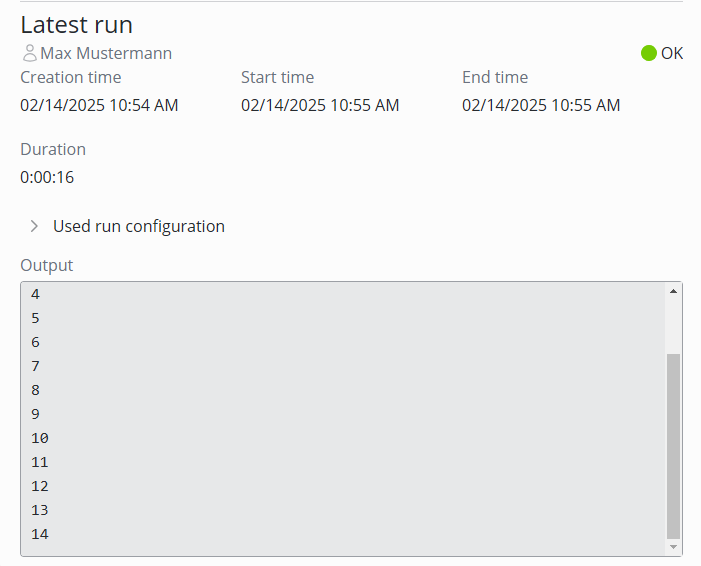Click the Creation time value 10:54 AM
Image resolution: width=701 pixels, height=566 pixels.
(99, 105)
